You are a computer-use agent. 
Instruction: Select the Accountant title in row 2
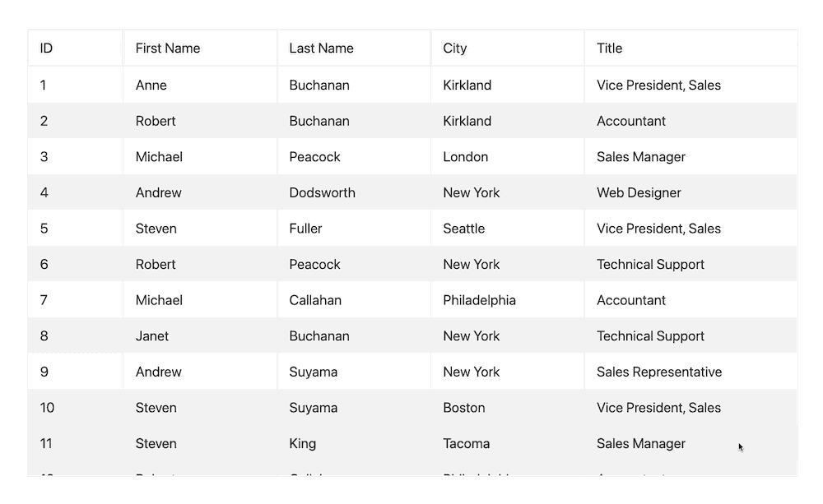(x=631, y=122)
